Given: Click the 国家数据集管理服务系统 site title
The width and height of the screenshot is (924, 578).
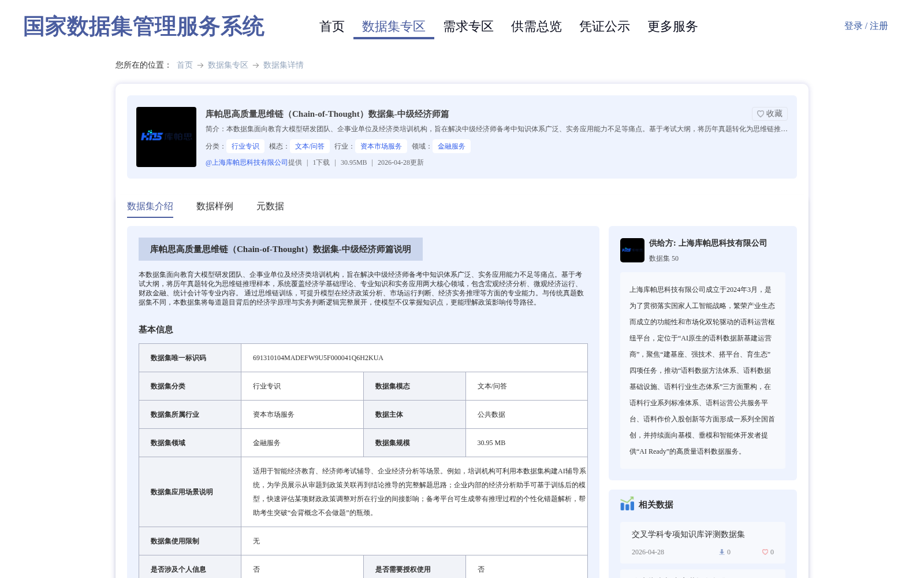Looking at the screenshot, I should pos(144,27).
